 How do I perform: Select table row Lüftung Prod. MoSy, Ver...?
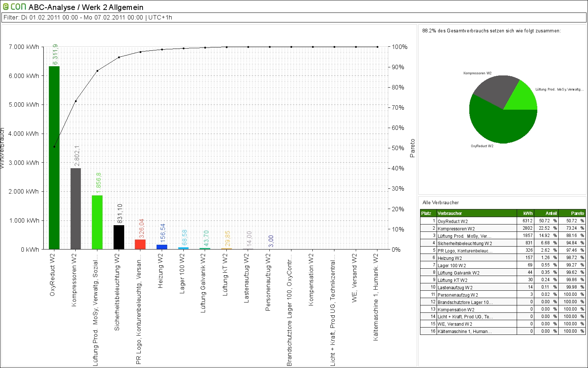pos(503,236)
